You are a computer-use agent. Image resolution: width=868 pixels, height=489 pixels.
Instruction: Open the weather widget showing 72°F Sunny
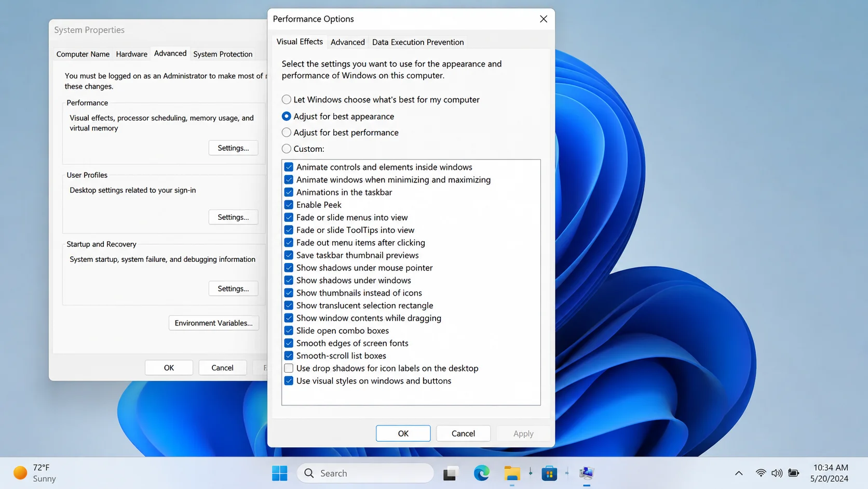point(34,473)
